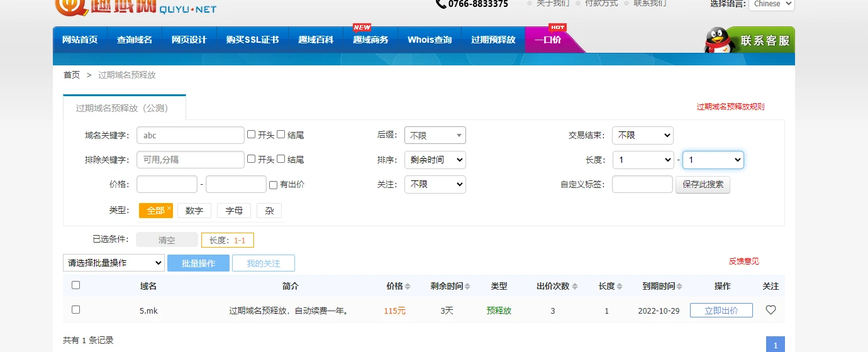Tick 结尾 checkbox for 域名关键字
Screen dimensions: 868x352
click(x=281, y=135)
